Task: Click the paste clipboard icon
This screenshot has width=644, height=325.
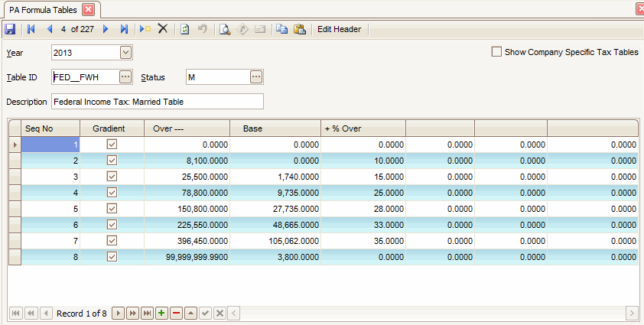Action: coord(300,29)
